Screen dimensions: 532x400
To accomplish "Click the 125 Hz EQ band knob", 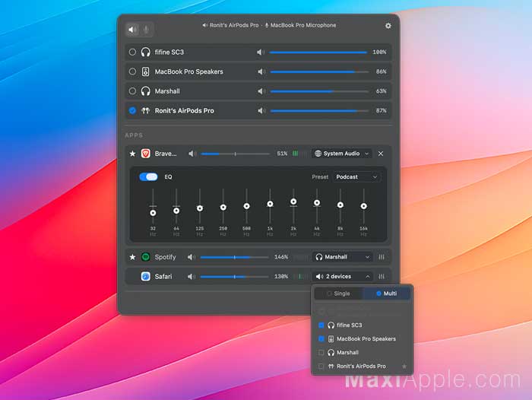I will coord(200,208).
